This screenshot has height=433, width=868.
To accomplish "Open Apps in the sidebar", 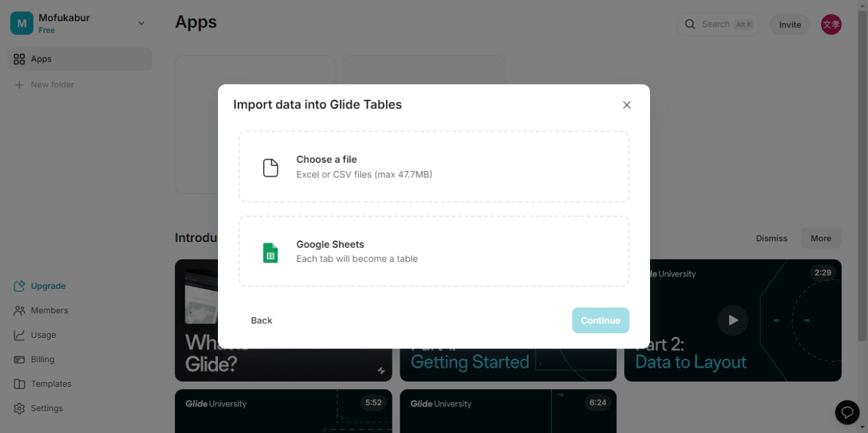I will pyautogui.click(x=80, y=59).
